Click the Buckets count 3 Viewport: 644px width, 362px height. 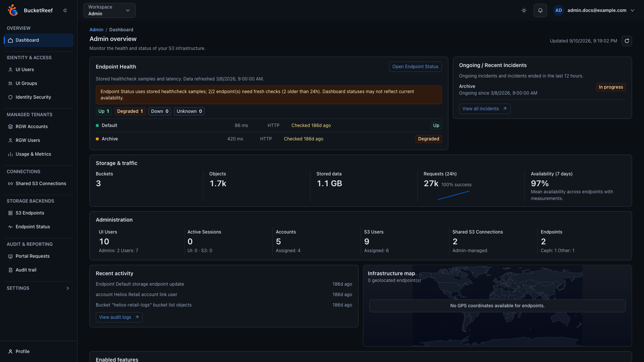tap(98, 184)
